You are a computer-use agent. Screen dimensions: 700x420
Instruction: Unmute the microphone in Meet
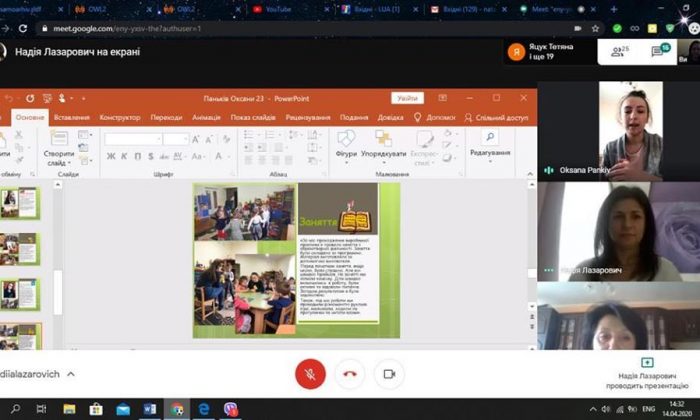(x=310, y=373)
